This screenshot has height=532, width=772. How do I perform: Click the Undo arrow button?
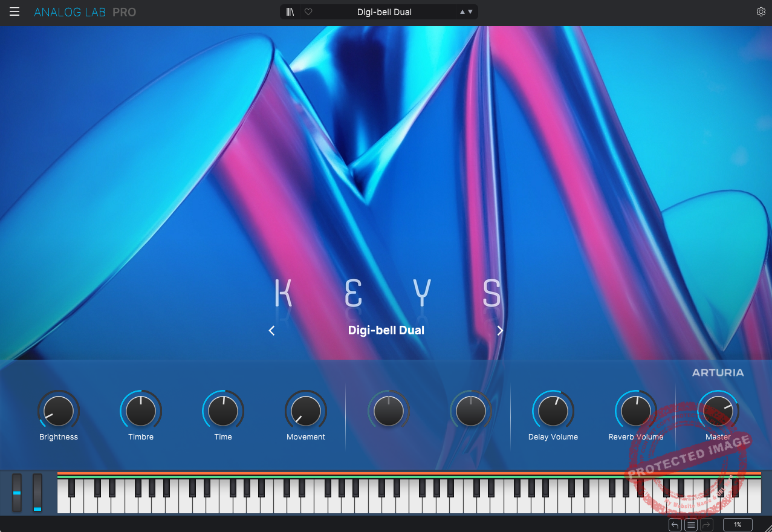(675, 525)
